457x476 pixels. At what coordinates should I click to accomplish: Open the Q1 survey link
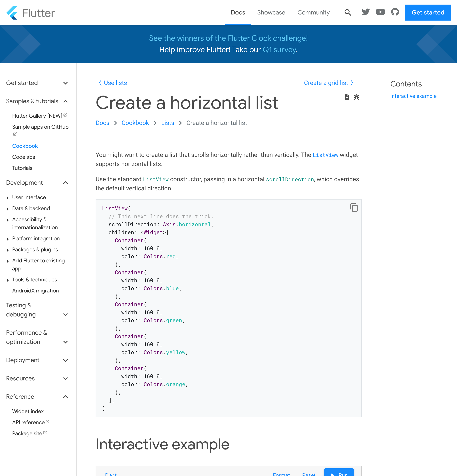pyautogui.click(x=280, y=50)
